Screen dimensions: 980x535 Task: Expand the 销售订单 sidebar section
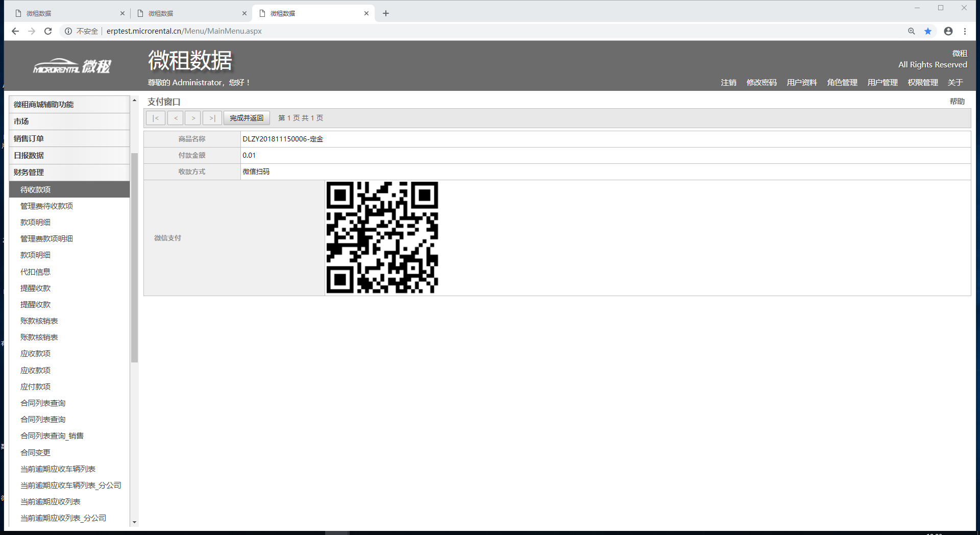[69, 138]
